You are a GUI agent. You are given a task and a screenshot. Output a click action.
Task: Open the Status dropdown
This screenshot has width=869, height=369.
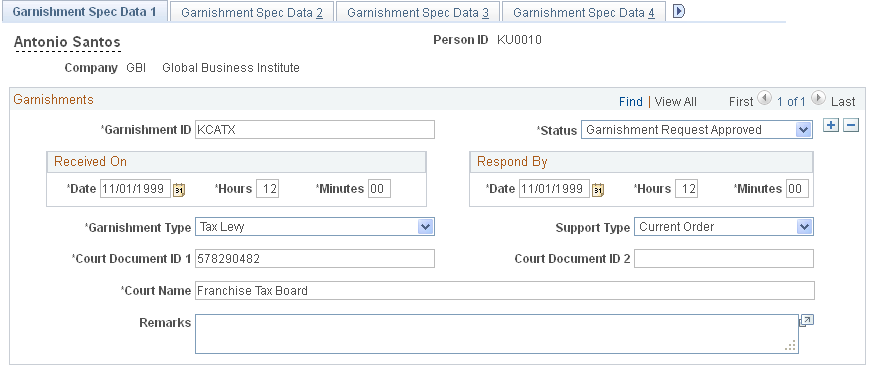click(x=697, y=130)
